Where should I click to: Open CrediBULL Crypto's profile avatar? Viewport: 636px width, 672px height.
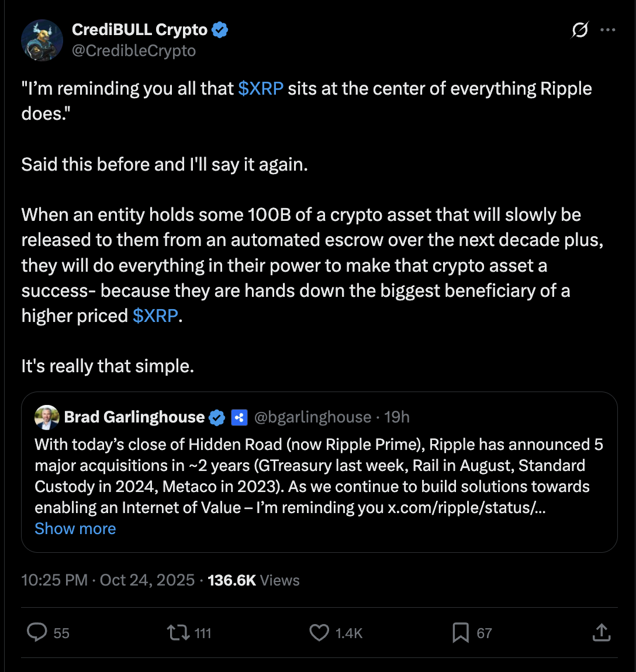(x=42, y=40)
